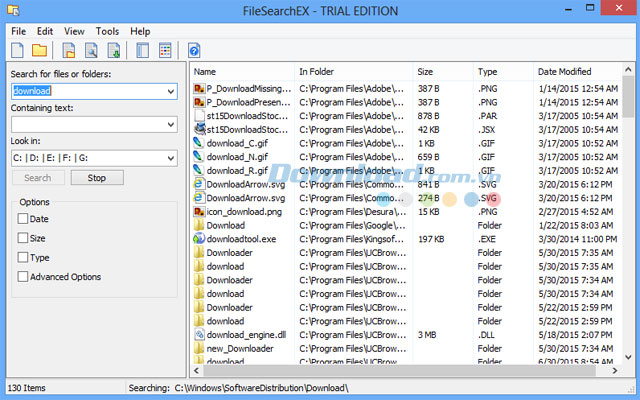Click the document with green arrow icon
640x400 pixels.
coord(113,51)
